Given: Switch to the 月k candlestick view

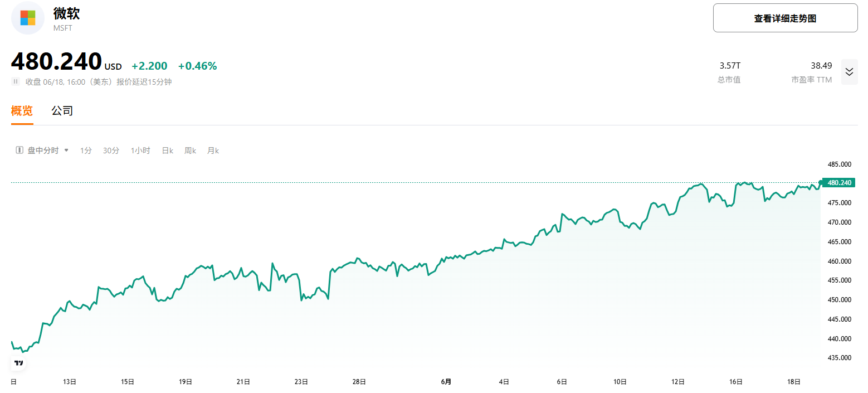Looking at the screenshot, I should [212, 150].
